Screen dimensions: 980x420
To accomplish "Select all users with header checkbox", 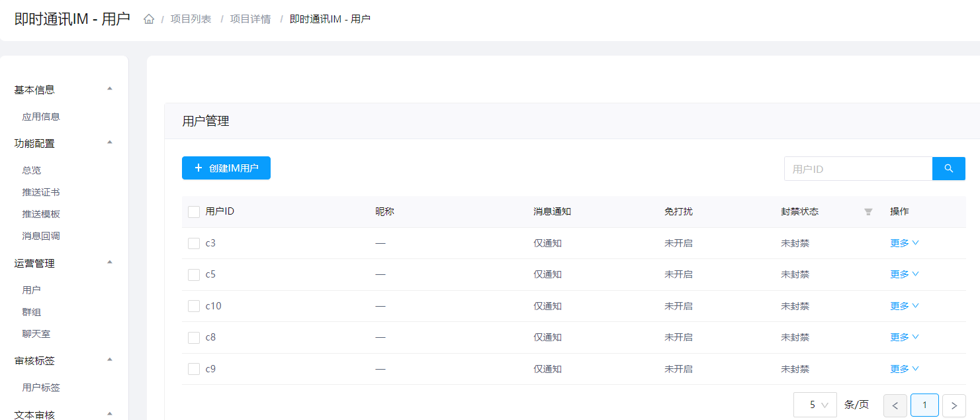I will point(194,212).
